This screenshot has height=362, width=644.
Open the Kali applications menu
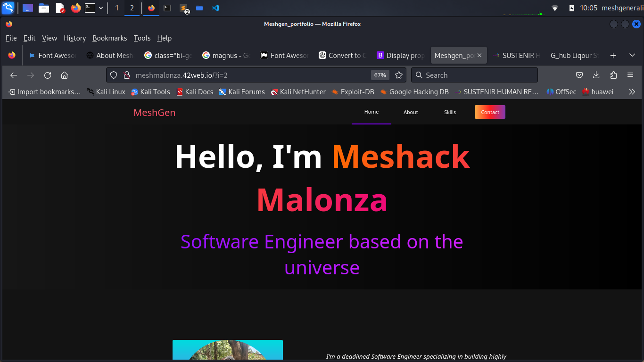click(x=8, y=8)
